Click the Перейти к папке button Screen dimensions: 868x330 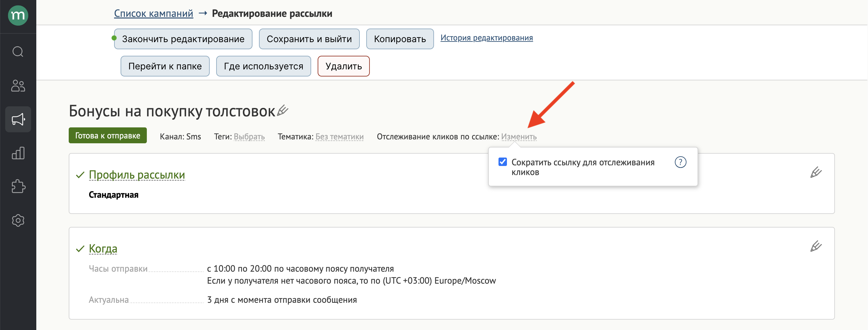165,66
